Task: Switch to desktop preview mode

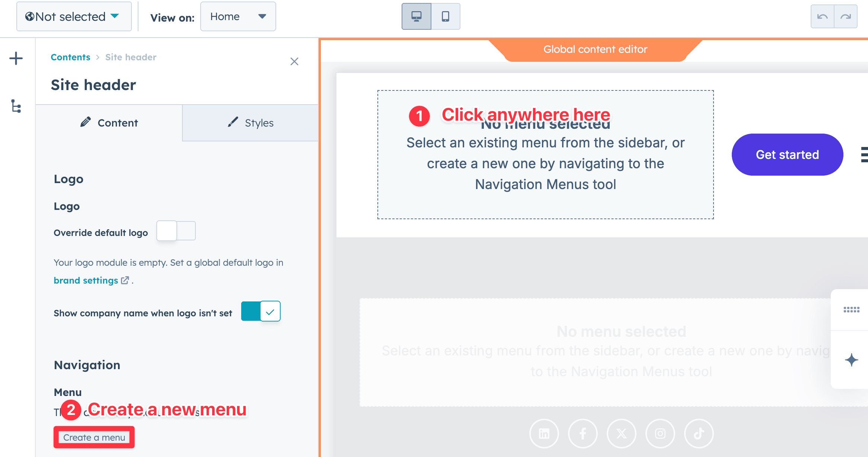Action: click(x=416, y=16)
